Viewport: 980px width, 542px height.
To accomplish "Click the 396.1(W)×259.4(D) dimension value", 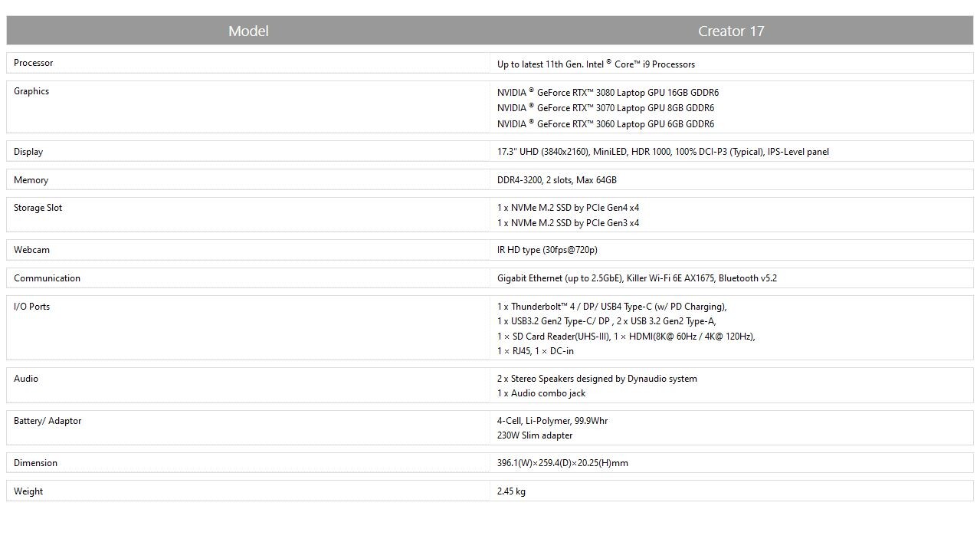I will click(x=562, y=463).
